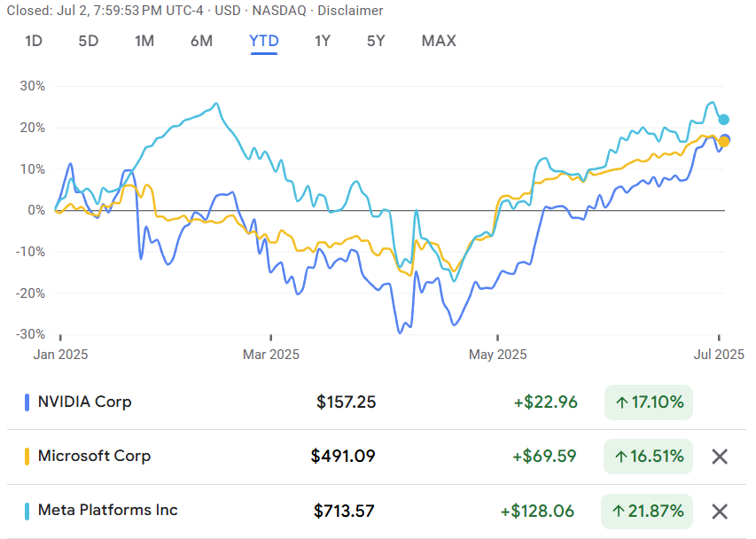Image resolution: width=756 pixels, height=539 pixels.
Task: Click the 30% y-axis label
Action: click(32, 86)
